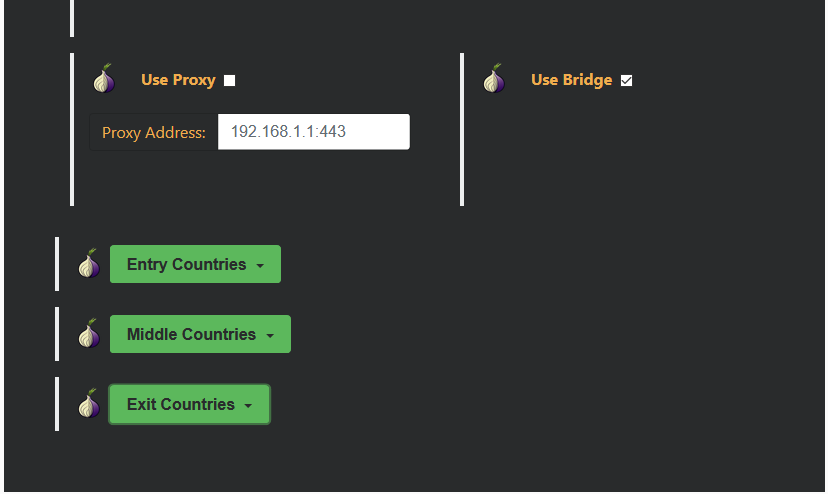The width and height of the screenshot is (828, 494).
Task: Click the onion icon next to Middle Countries
Action: 89,334
